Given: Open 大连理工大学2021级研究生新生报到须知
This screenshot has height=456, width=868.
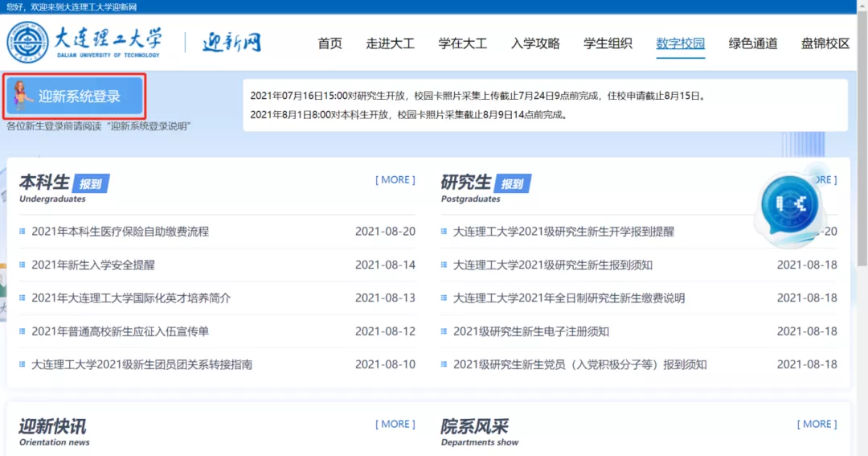Looking at the screenshot, I should click(x=553, y=265).
